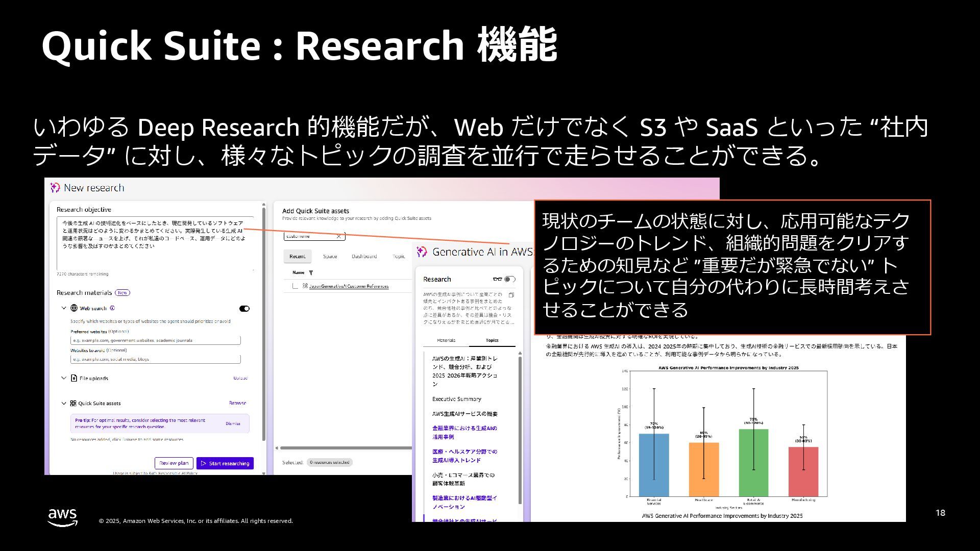Click the Name column filter icon
980x551 pixels.
tap(311, 273)
